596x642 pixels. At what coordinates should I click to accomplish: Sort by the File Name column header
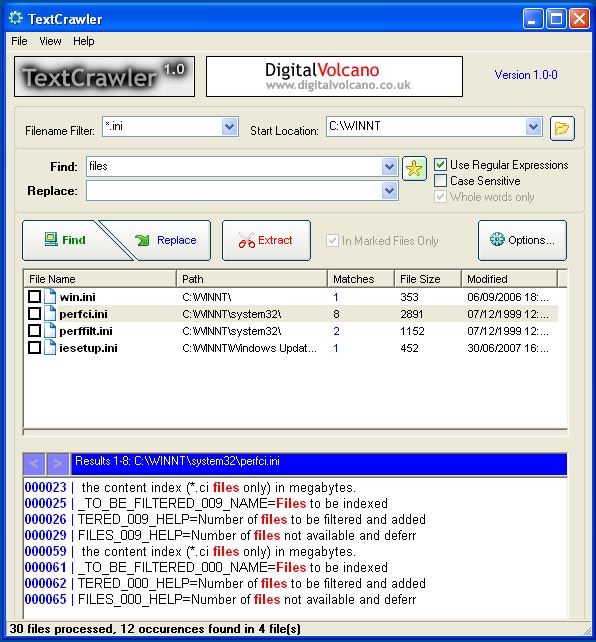click(x=100, y=279)
